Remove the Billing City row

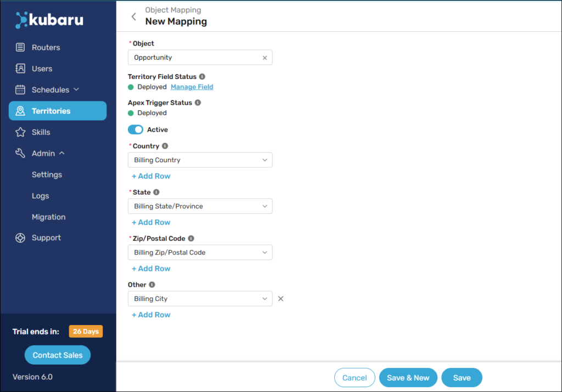coord(280,299)
